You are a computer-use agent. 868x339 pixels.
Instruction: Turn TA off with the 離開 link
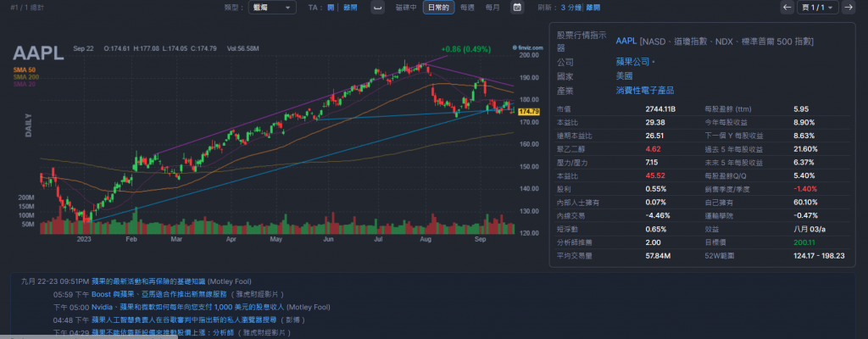coord(350,7)
